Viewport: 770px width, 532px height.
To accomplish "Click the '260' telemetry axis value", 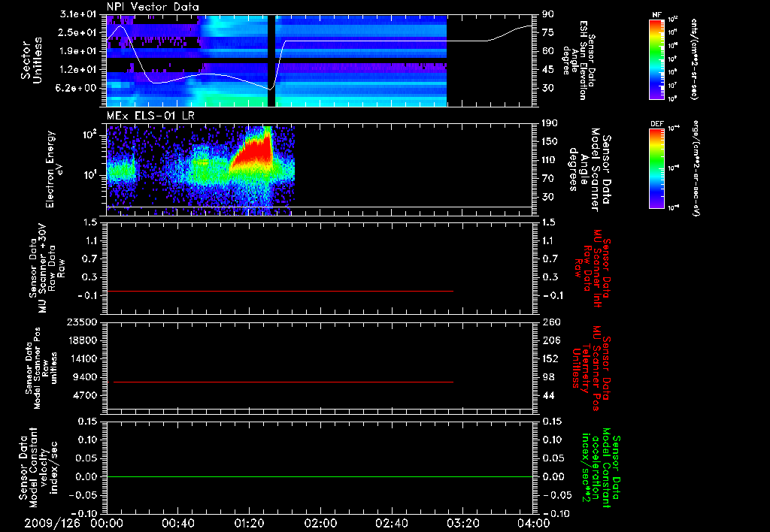I will [x=550, y=322].
